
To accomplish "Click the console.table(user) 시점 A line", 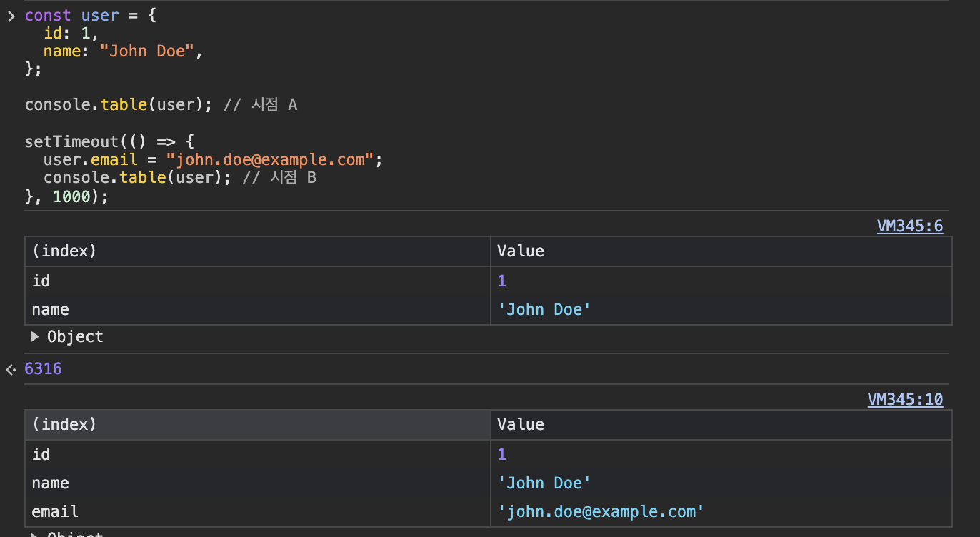I will [x=161, y=105].
